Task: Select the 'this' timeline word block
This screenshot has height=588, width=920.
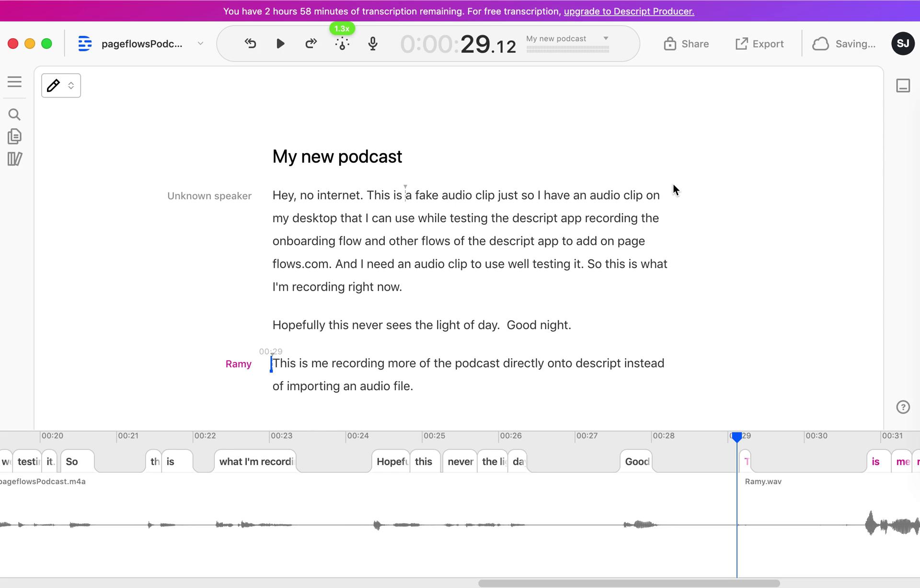Action: tap(425, 462)
